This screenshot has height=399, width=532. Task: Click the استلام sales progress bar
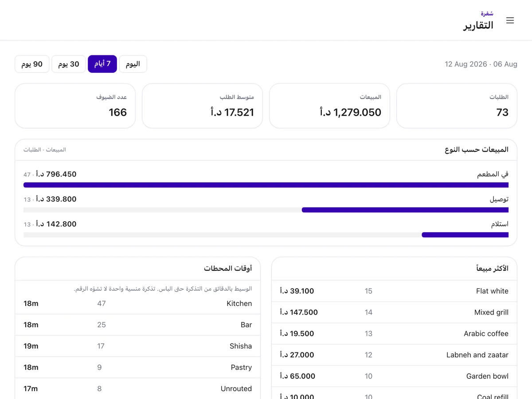click(x=266, y=235)
